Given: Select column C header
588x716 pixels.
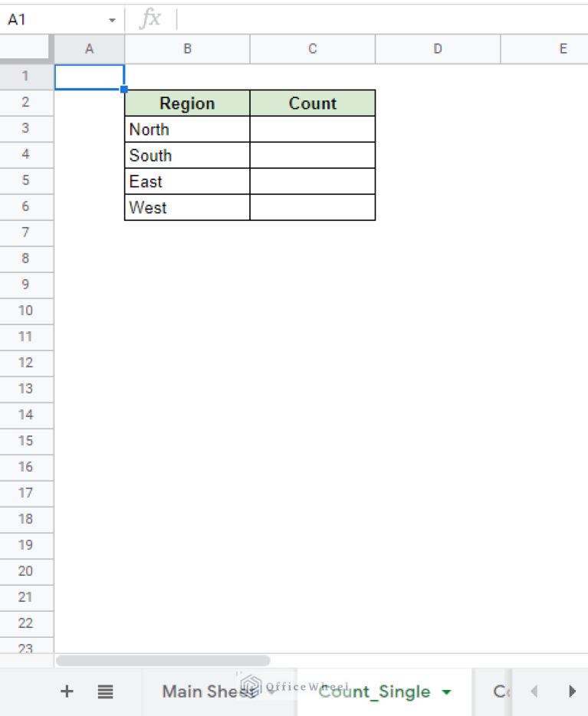Looking at the screenshot, I should point(312,48).
